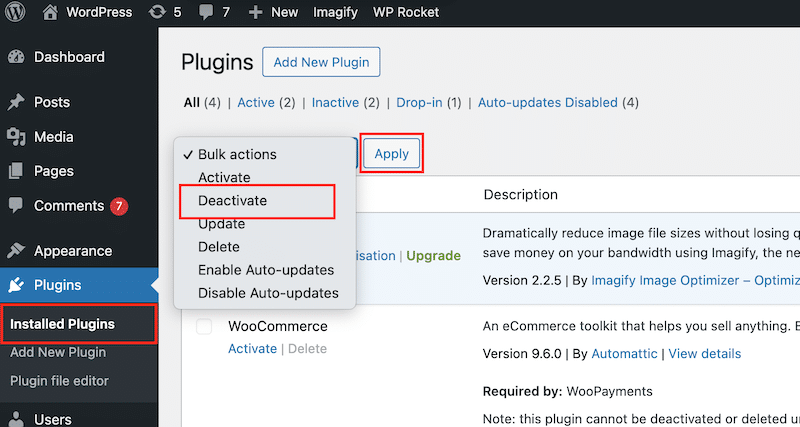Image resolution: width=800 pixels, height=427 pixels.
Task: Click the Version 9.6.0 text
Action: (522, 354)
